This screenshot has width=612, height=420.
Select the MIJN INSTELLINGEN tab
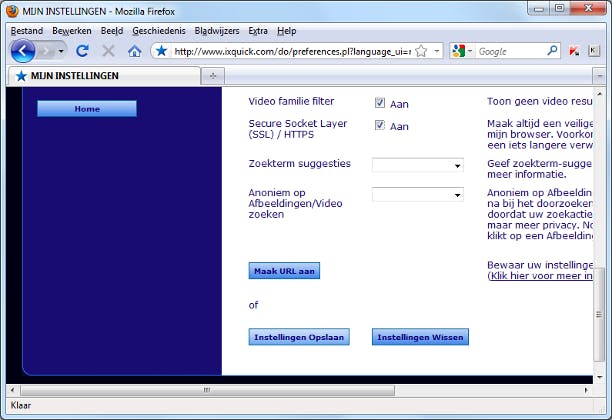pos(104,76)
